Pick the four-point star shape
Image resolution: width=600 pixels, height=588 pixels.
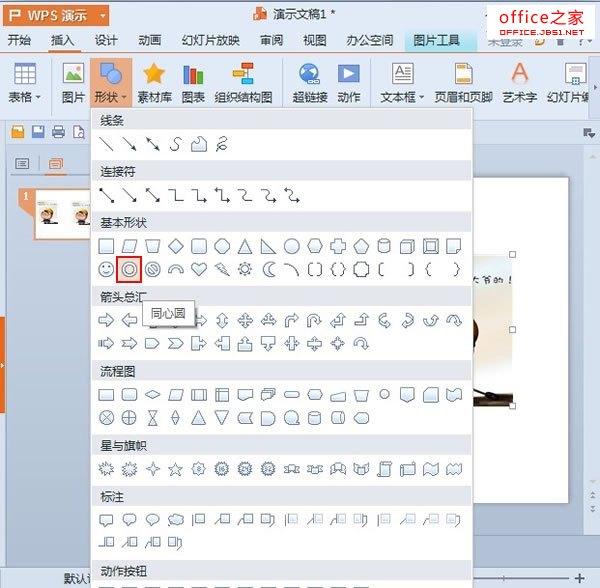point(153,469)
